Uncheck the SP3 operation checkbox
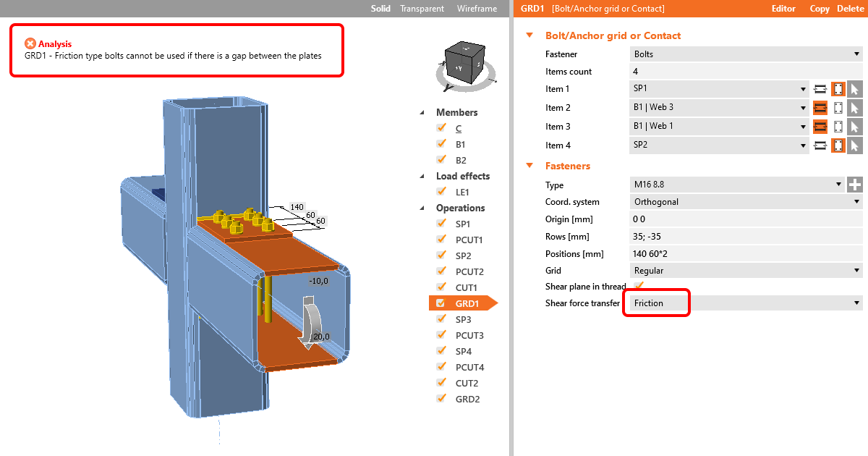868x456 pixels. (x=441, y=319)
